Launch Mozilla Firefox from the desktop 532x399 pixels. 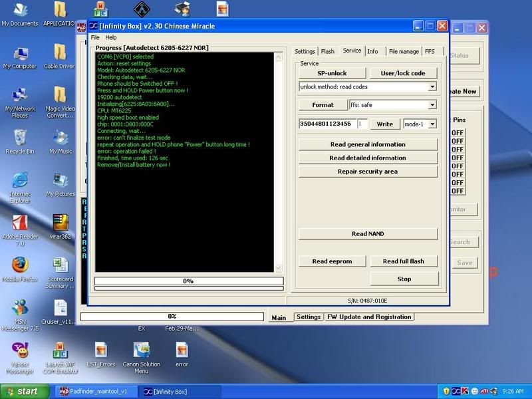click(x=20, y=269)
